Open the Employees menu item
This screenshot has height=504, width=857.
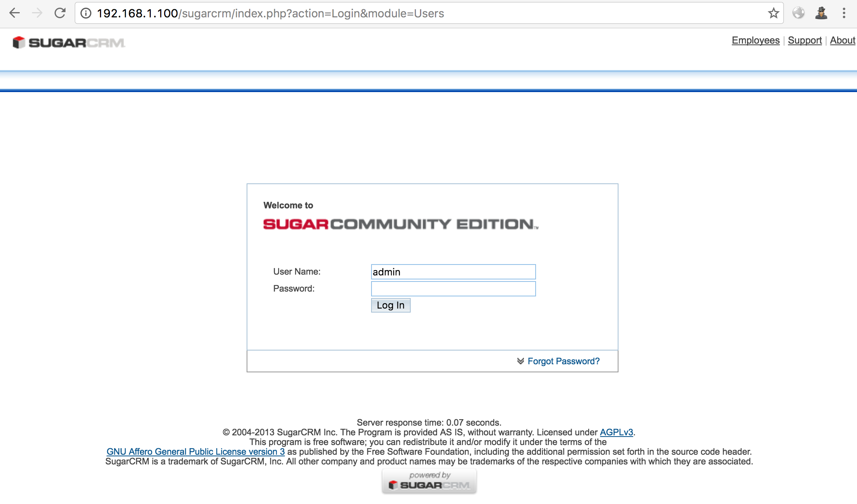coord(756,40)
